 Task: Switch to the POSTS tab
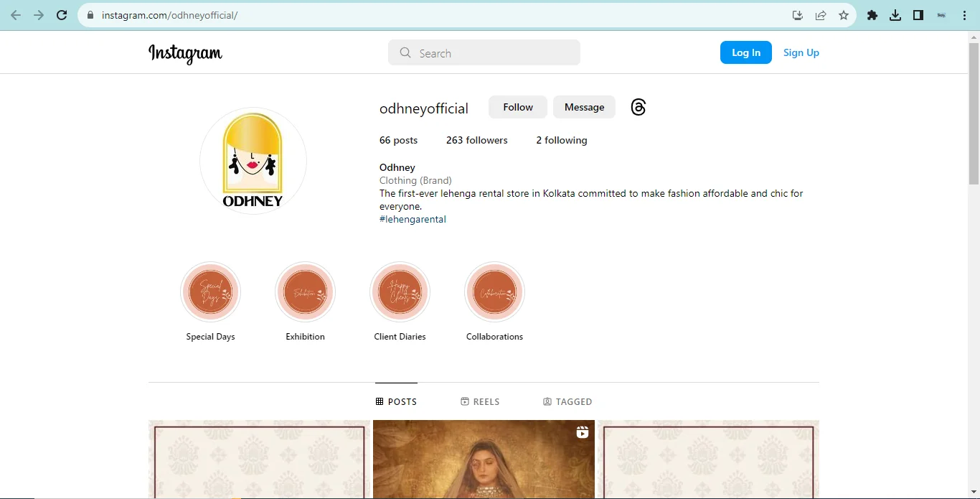point(396,401)
